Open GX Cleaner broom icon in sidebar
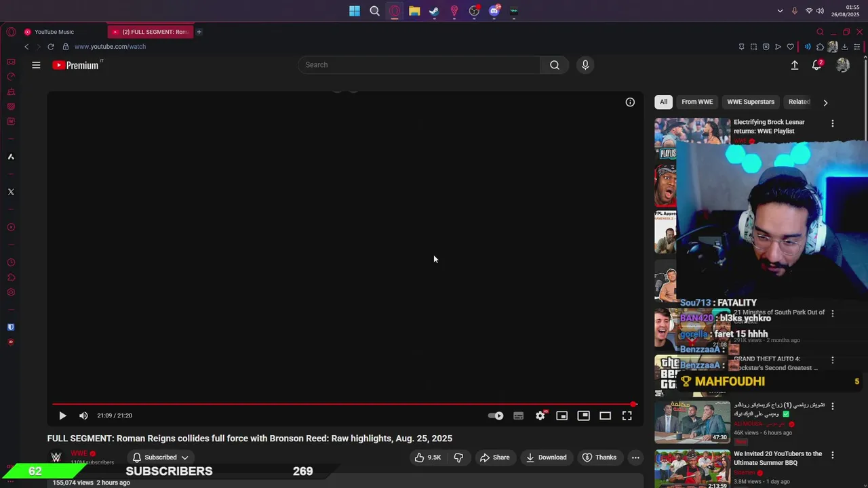Screen dimensions: 868x488 [x=11, y=91]
